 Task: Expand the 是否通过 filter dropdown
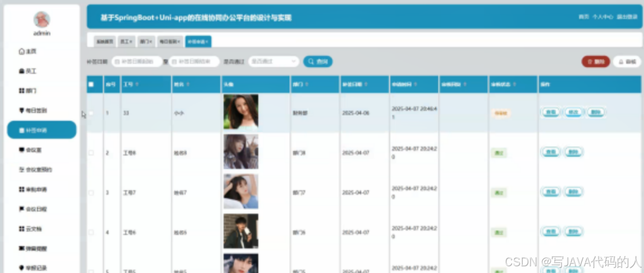(273, 62)
